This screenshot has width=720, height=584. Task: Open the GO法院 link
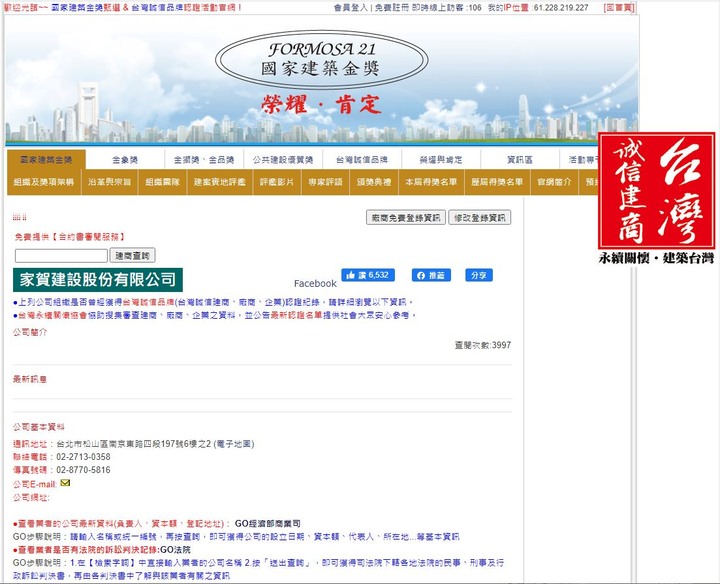[175, 550]
